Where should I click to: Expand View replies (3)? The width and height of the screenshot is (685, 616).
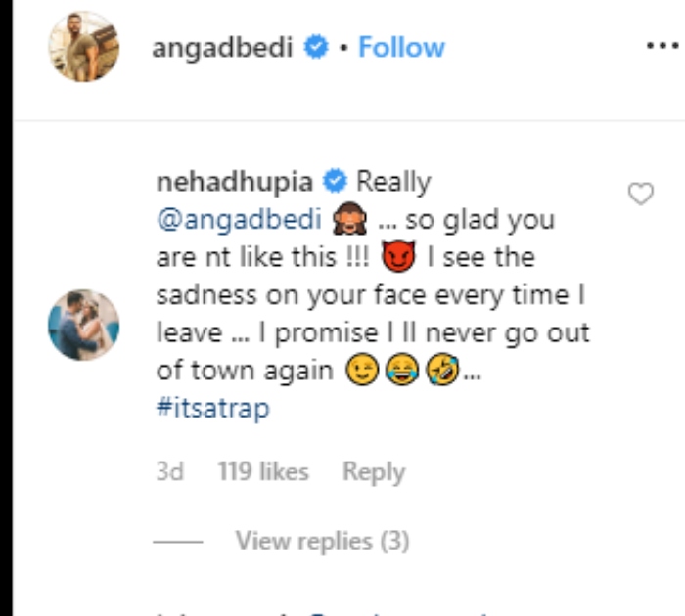[x=322, y=541]
